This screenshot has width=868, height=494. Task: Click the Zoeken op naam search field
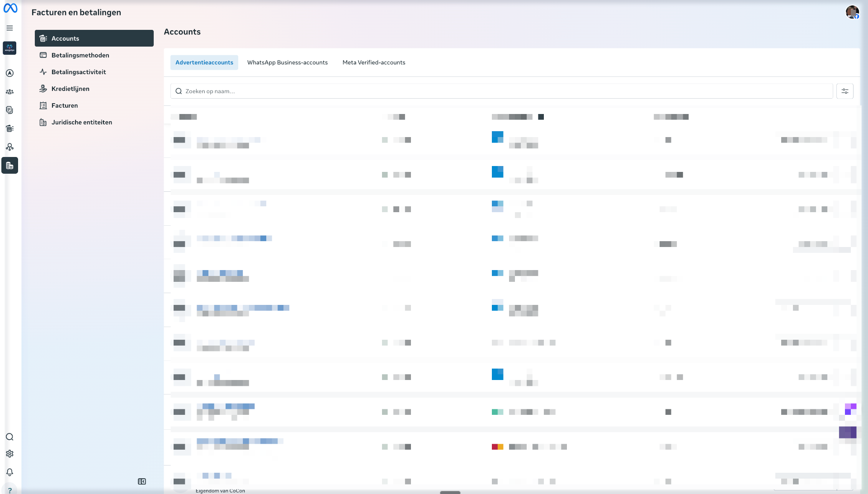(x=501, y=91)
